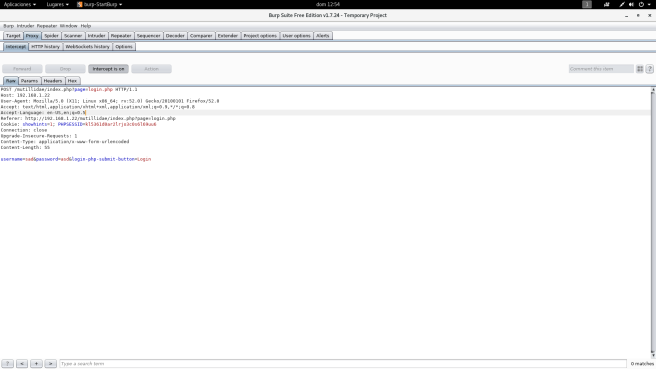Image resolution: width=656 pixels, height=369 pixels.
Task: Click the Forward button
Action: [22, 69]
